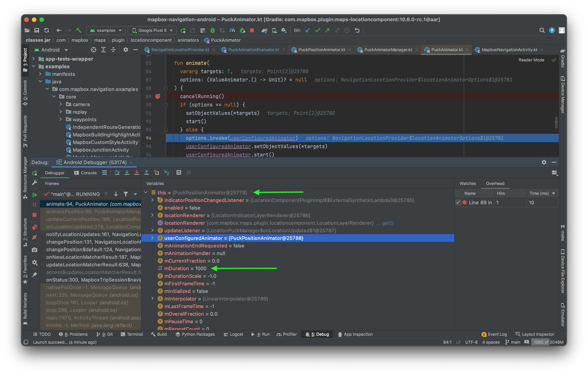The height and width of the screenshot is (374, 588).
Task: Expand the userConfiguredAnimator variable
Action: pos(153,238)
